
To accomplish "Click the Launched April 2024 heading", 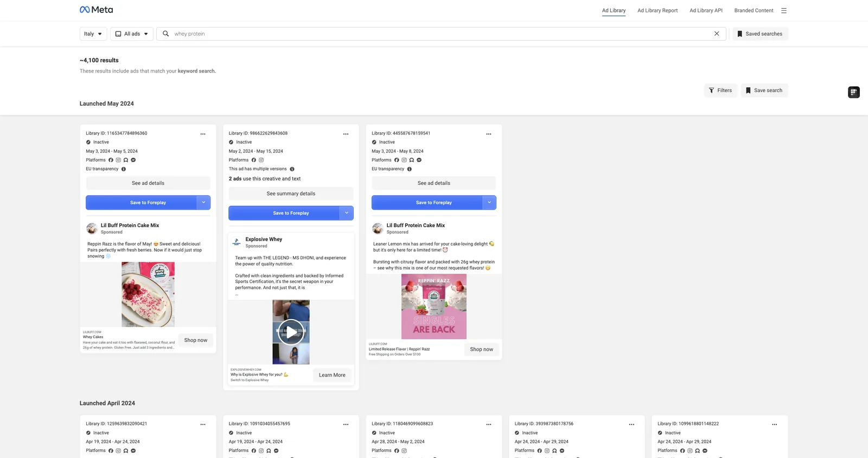I will [x=107, y=403].
